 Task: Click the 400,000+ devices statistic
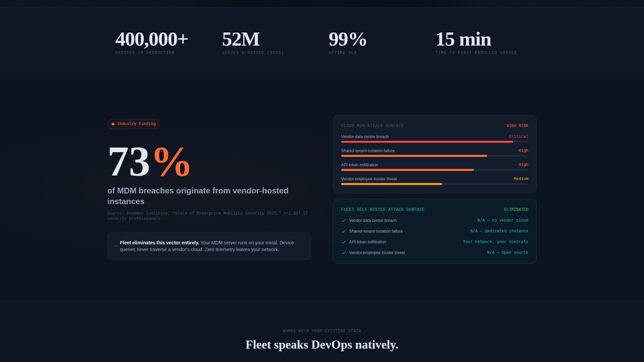[x=152, y=39]
